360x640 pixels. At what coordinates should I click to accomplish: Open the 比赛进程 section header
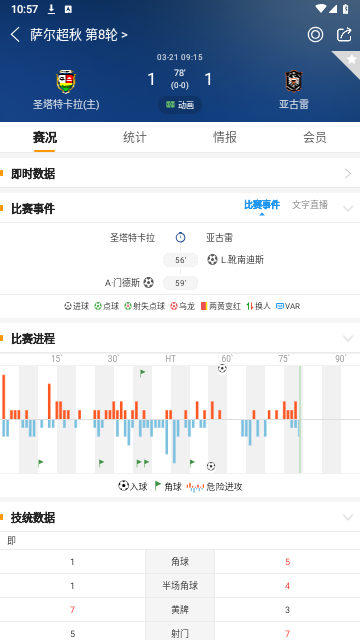pos(33,338)
